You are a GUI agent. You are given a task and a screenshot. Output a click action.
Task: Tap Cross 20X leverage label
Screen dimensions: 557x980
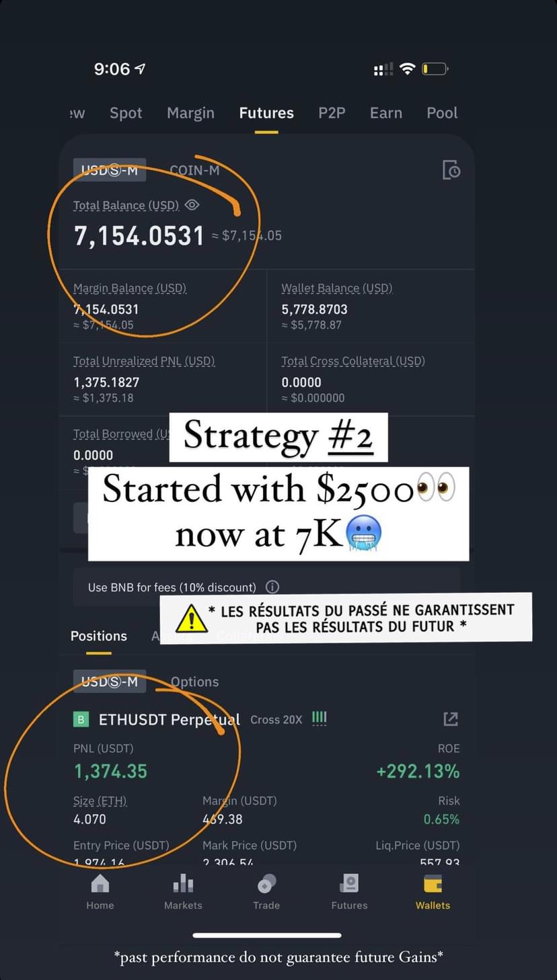tap(276, 719)
